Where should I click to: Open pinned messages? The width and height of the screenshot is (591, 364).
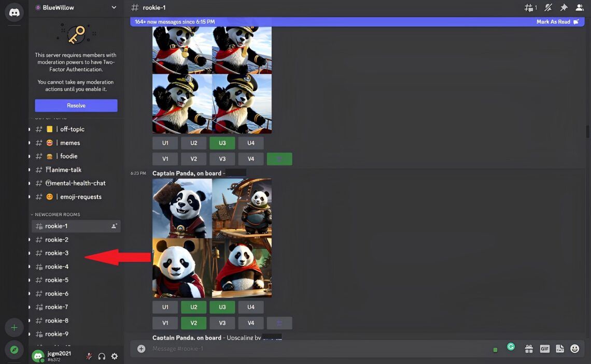[564, 8]
